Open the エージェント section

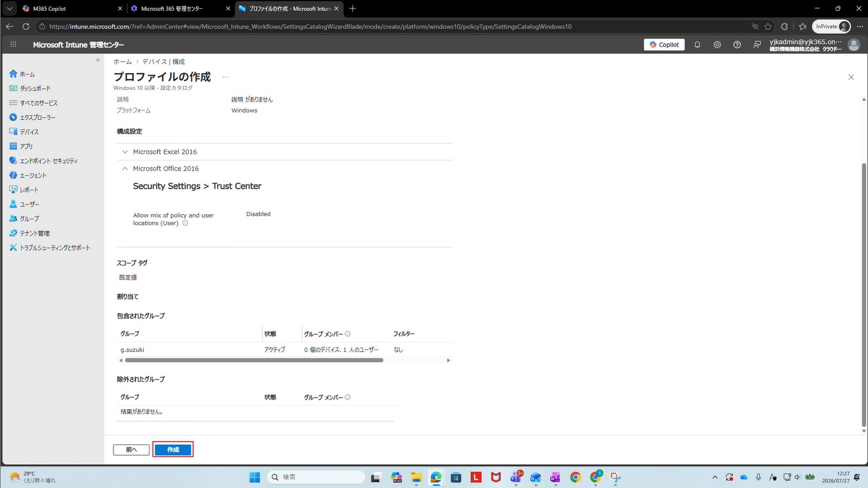[x=28, y=175]
